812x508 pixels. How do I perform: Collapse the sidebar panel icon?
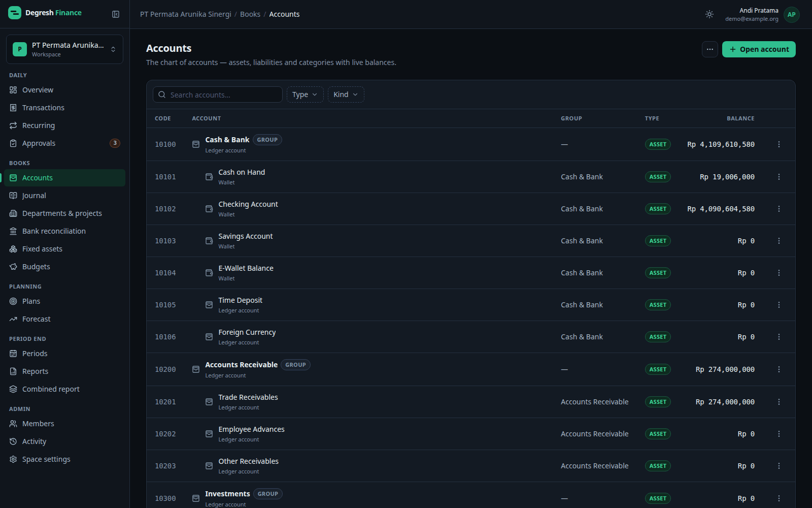[x=116, y=14]
